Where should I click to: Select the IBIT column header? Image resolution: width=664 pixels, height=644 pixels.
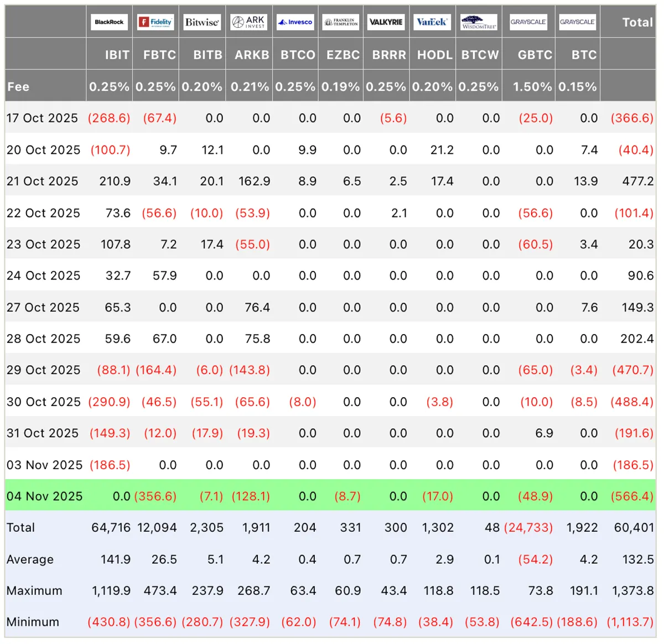117,55
